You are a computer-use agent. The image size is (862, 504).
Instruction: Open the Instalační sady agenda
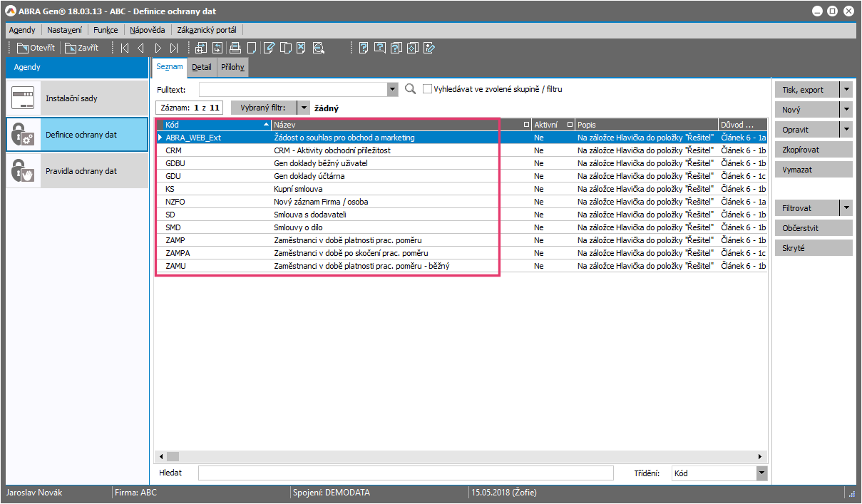coord(77,98)
